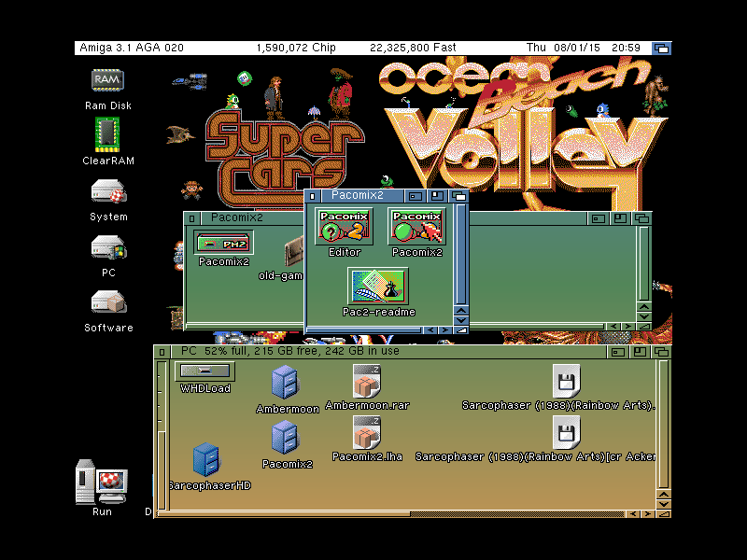Launch the Pacomix2 game icon in front window

tap(416, 226)
